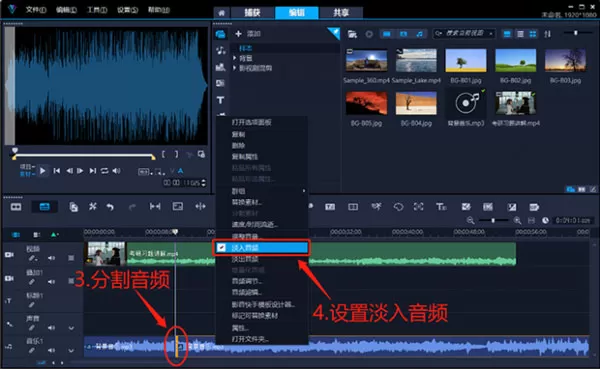Click the undo arrow in timeline toolbar
This screenshot has width=600, height=369.
[110, 207]
